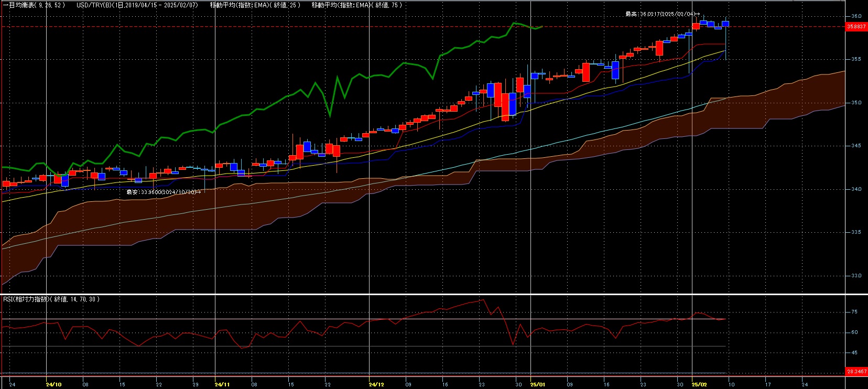Click the 10 date label after 25/02
This screenshot has width=868, height=389.
(x=732, y=384)
